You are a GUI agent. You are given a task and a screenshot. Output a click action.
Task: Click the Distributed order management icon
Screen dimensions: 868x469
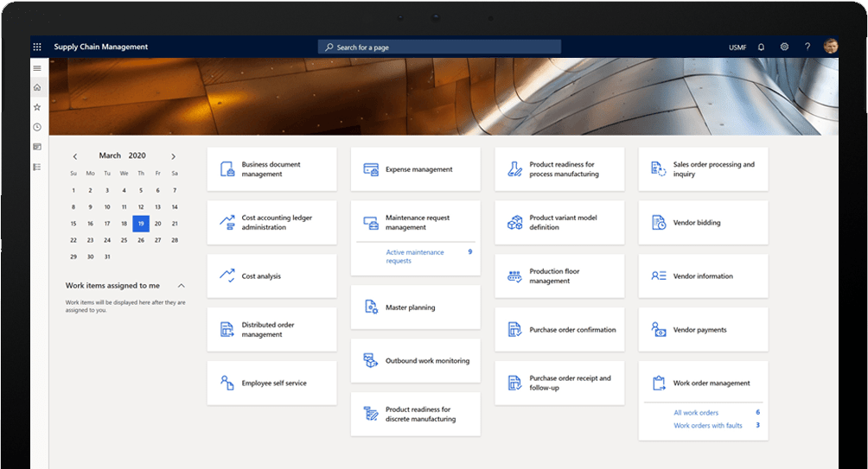click(x=227, y=330)
